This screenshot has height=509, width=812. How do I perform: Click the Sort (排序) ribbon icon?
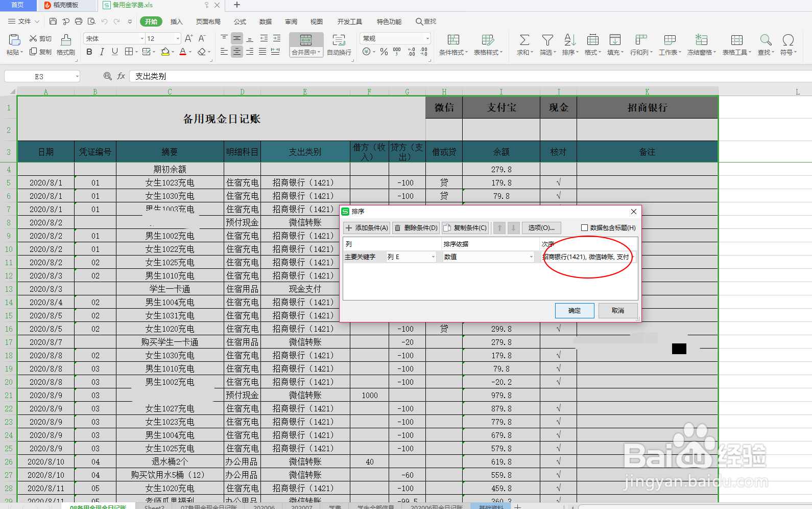[x=570, y=40]
